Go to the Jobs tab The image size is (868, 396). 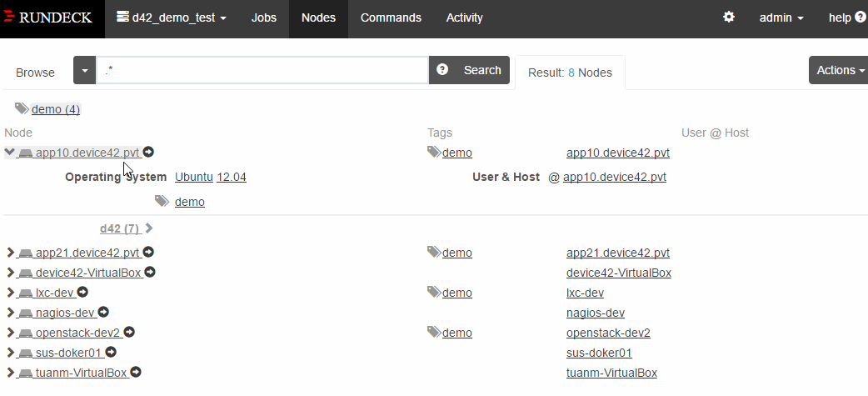264,18
